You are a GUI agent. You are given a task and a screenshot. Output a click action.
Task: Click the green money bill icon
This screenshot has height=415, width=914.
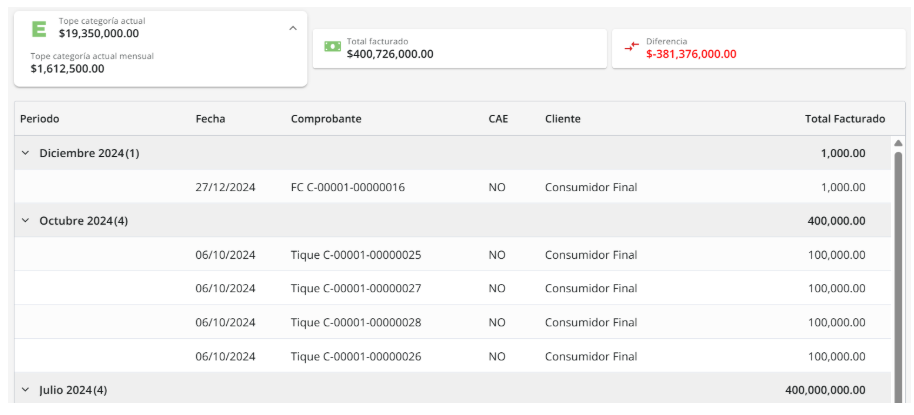332,46
